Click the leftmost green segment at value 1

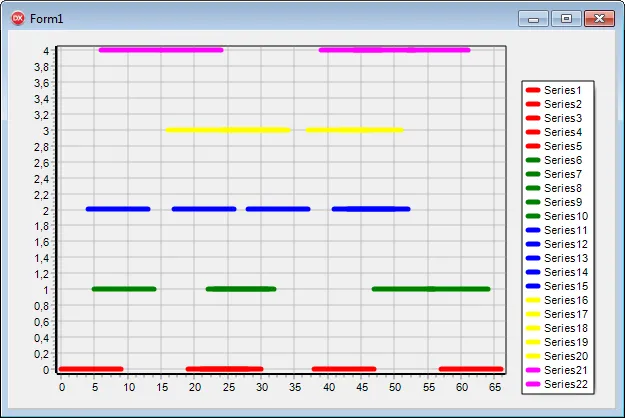(x=124, y=289)
